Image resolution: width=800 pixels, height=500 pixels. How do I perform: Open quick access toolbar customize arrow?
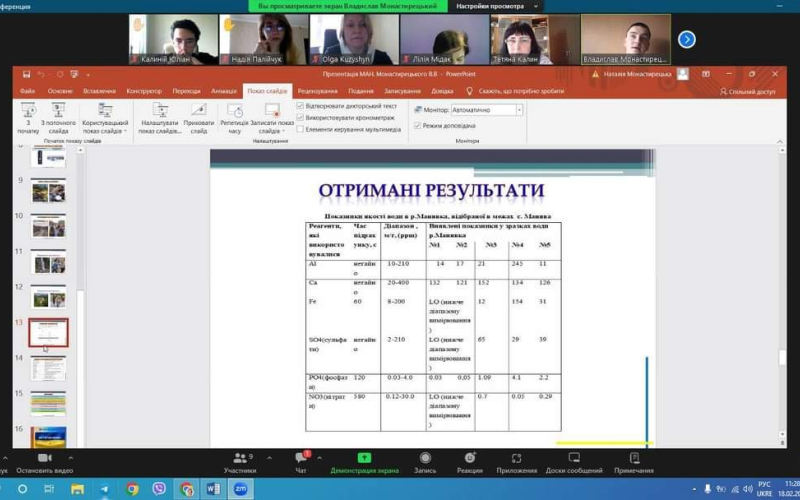[x=88, y=74]
